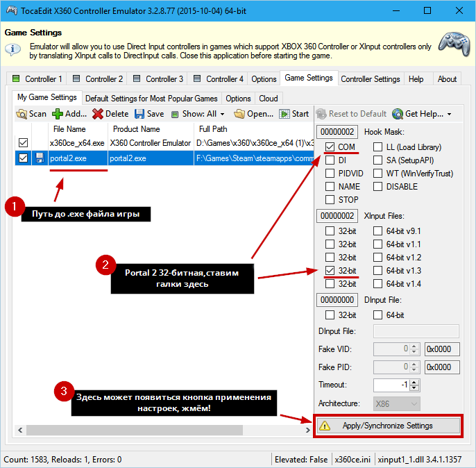Screen dimensions: 476x468
Task: Sort by the Product Name column header
Action: tap(151, 129)
